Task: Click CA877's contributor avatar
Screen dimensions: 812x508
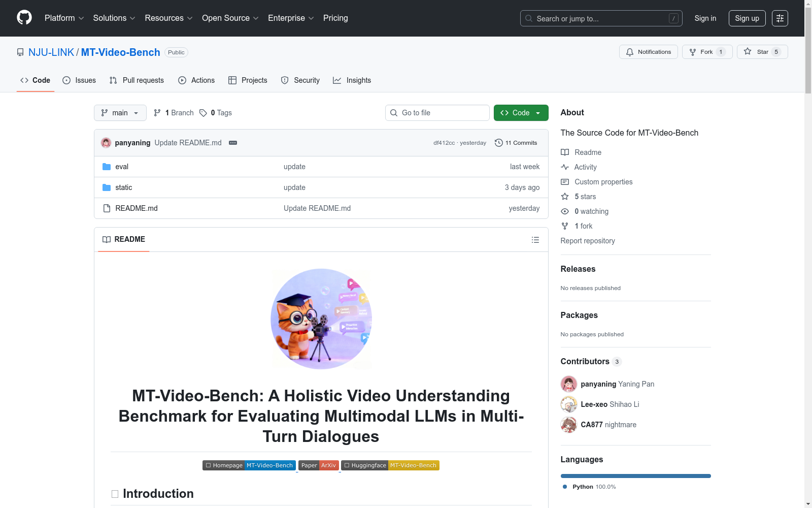Action: tap(569, 425)
